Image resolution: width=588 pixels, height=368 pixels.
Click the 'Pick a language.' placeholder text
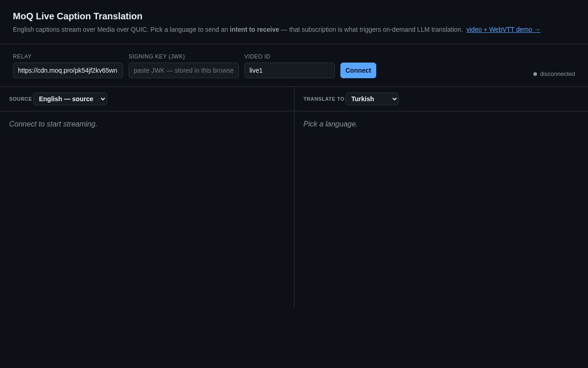(x=330, y=124)
